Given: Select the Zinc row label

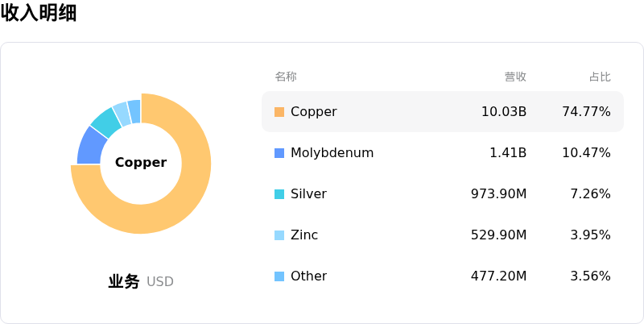Looking at the screenshot, I should (303, 235).
